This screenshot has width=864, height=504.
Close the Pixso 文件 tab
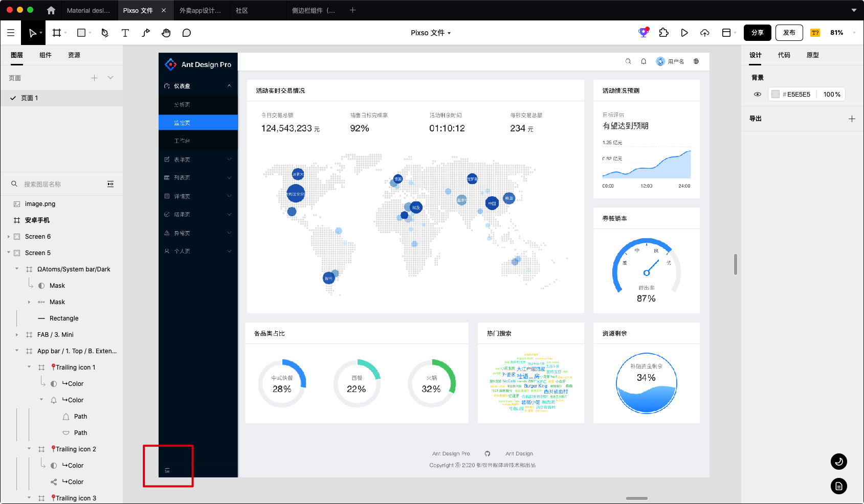[x=164, y=10]
